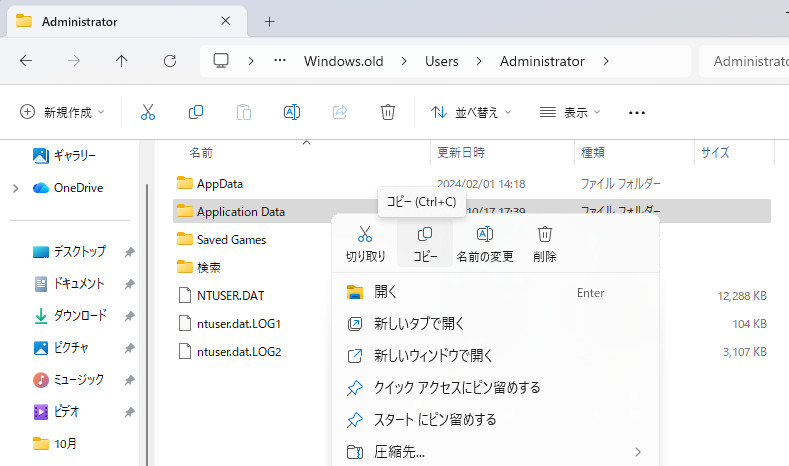
Task: Open the See more (…) toolbar menu
Action: [637, 112]
